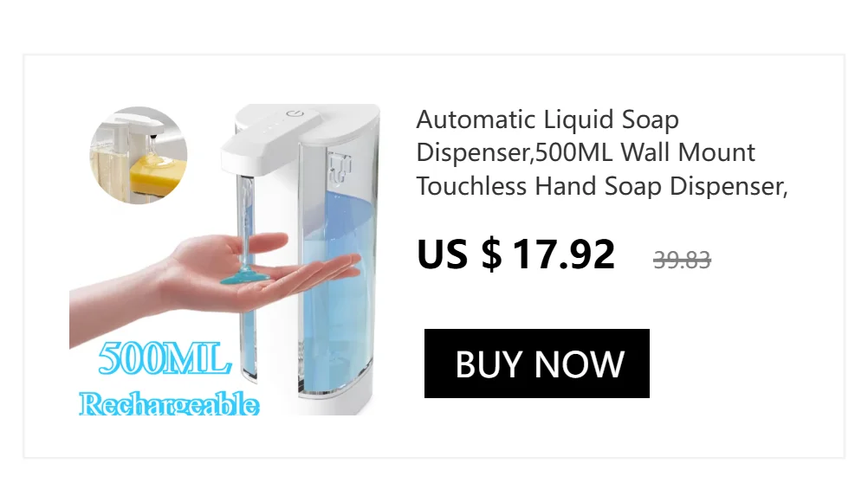This screenshot has height=502, width=868.
Task: Click the soap stream falling from the nozzle
Action: 246,222
